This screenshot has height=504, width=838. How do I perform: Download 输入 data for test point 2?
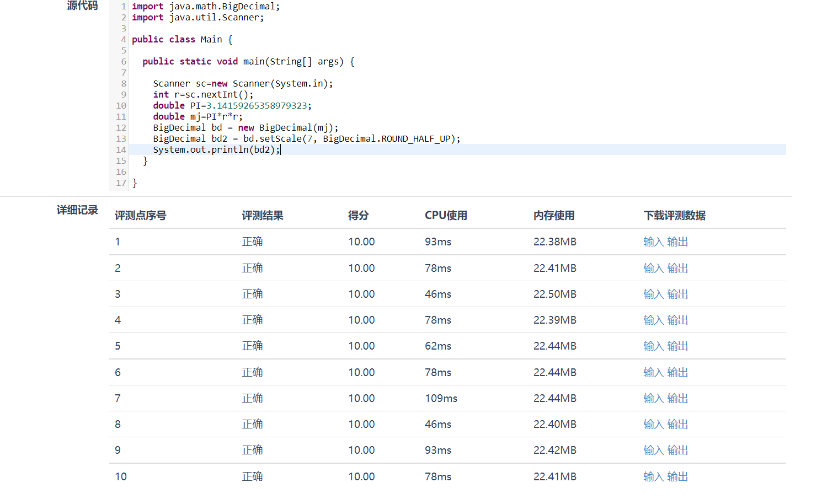(653, 269)
